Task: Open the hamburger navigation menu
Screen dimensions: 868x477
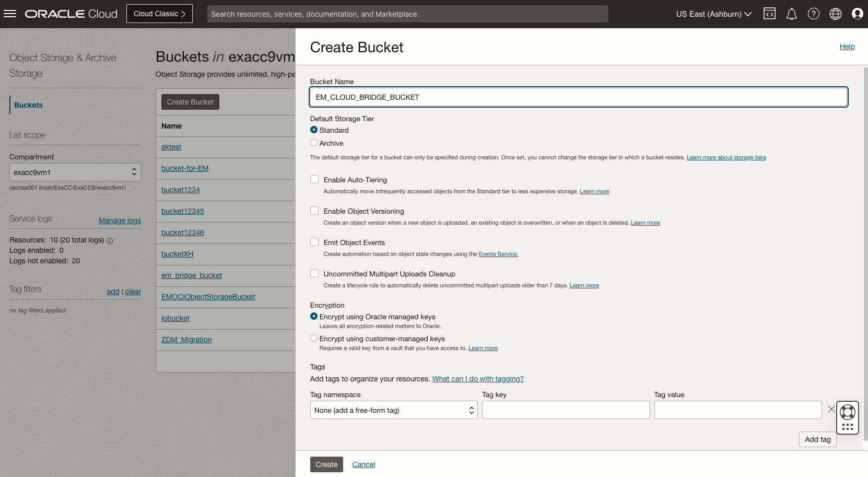Action: point(10,14)
